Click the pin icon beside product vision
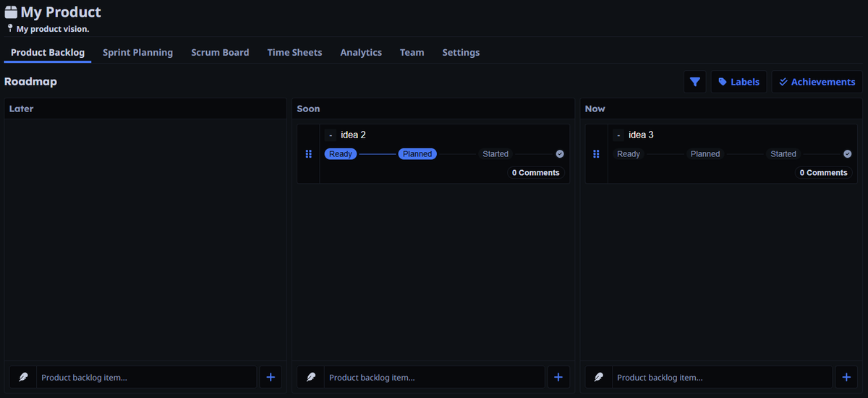 pos(10,28)
